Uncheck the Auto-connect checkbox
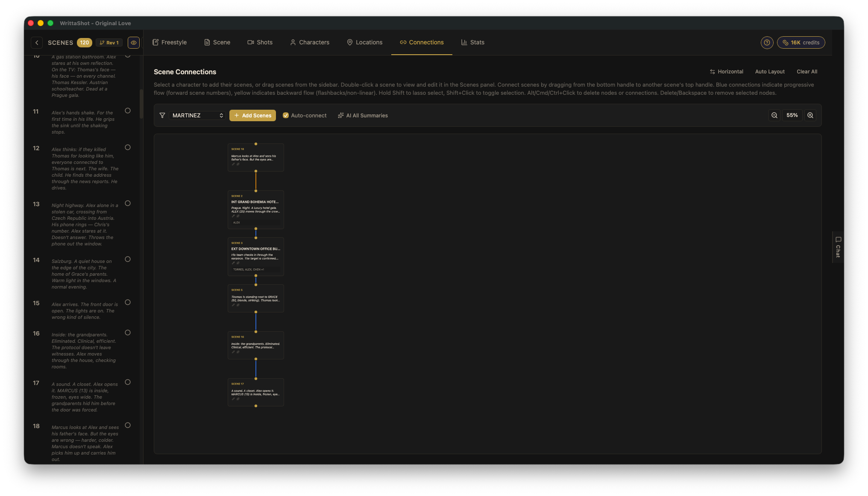The height and width of the screenshot is (496, 868). pyautogui.click(x=286, y=116)
